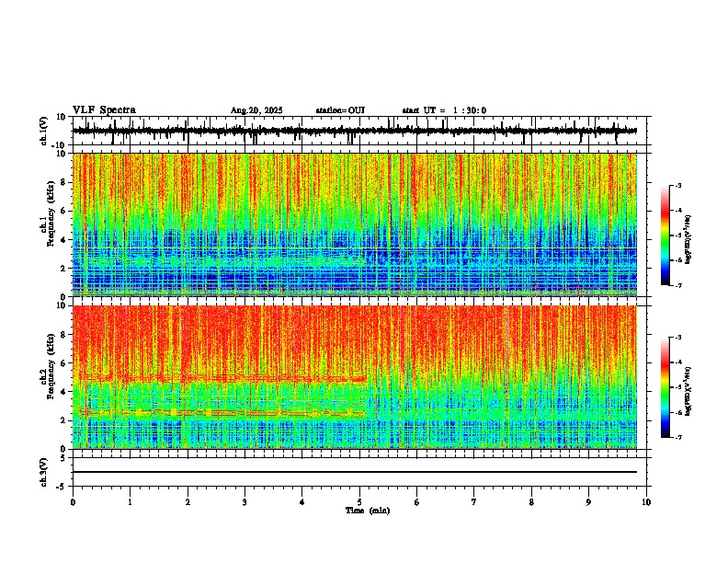
Task: Click the "-7" label on ch.1 colorbar
Action: tap(677, 285)
